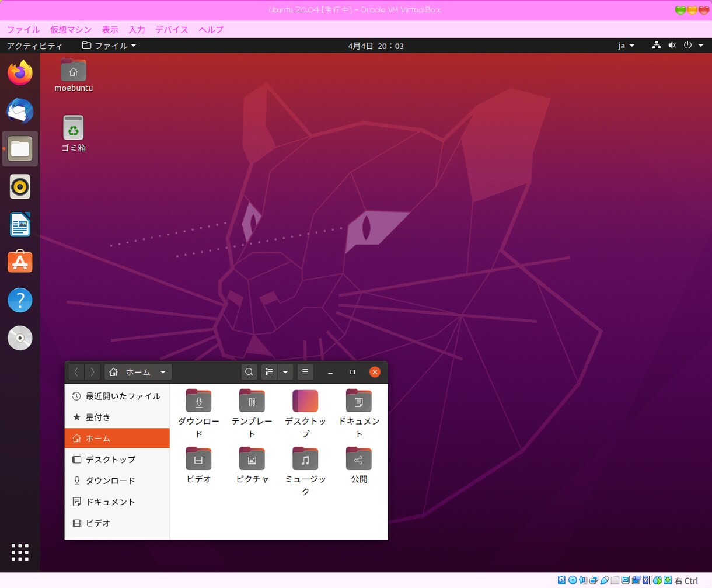Click the volume speaker icon in top bar
The height and width of the screenshot is (588, 712).
pyautogui.click(x=672, y=45)
